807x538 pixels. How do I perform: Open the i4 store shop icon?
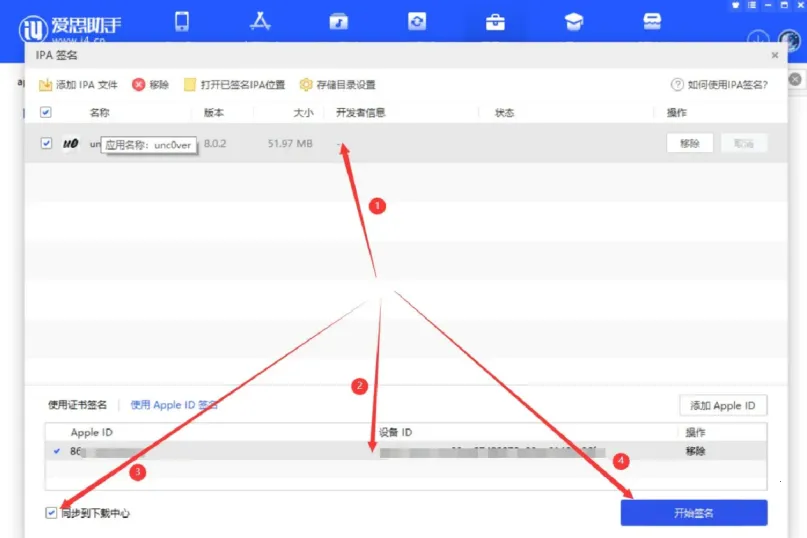click(x=652, y=22)
